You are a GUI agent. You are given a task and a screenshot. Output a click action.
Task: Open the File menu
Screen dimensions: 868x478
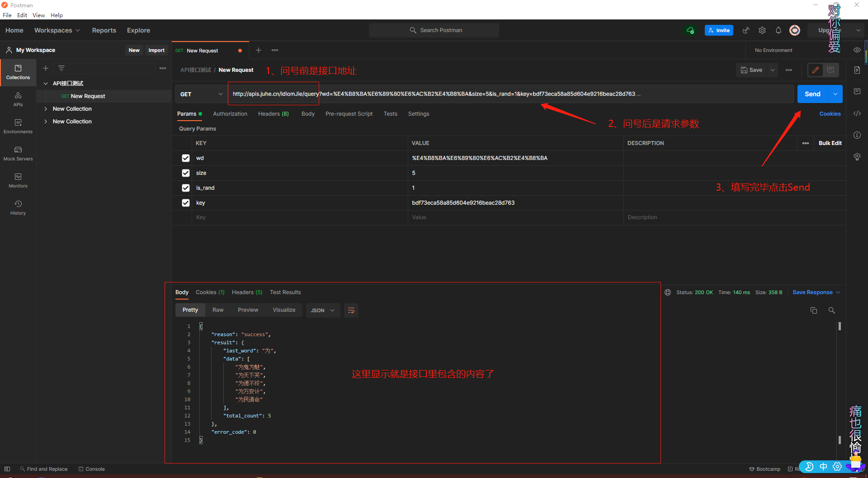coord(7,15)
